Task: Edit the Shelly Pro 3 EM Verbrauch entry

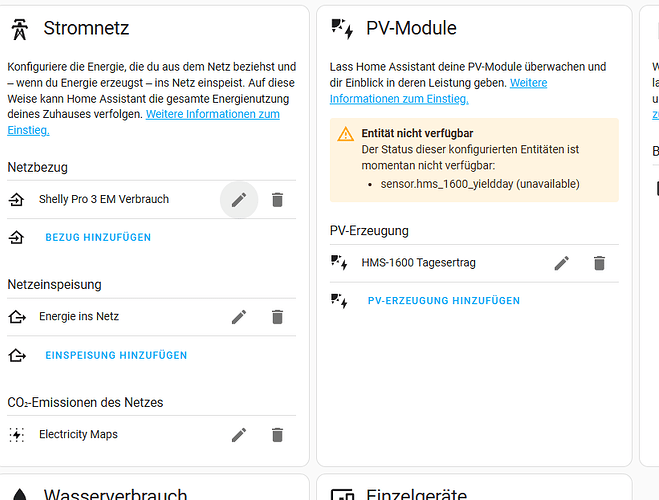Action: tap(239, 200)
